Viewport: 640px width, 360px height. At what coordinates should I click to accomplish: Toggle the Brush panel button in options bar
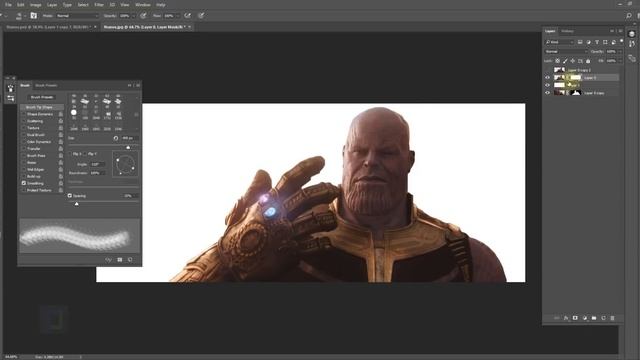point(33,16)
